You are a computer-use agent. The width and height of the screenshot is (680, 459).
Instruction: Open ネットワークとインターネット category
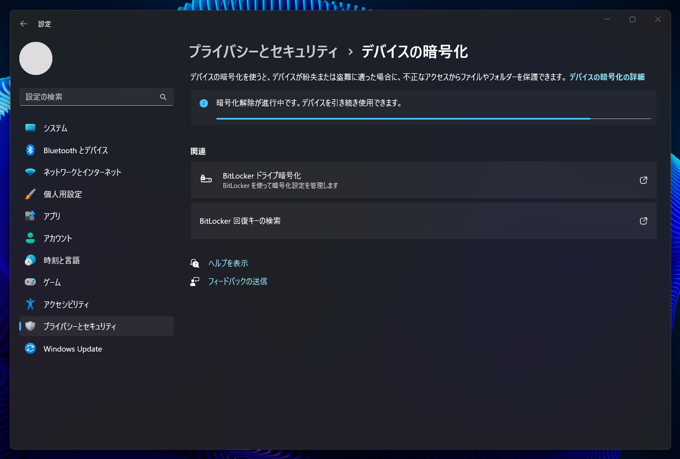pyautogui.click(x=96, y=172)
